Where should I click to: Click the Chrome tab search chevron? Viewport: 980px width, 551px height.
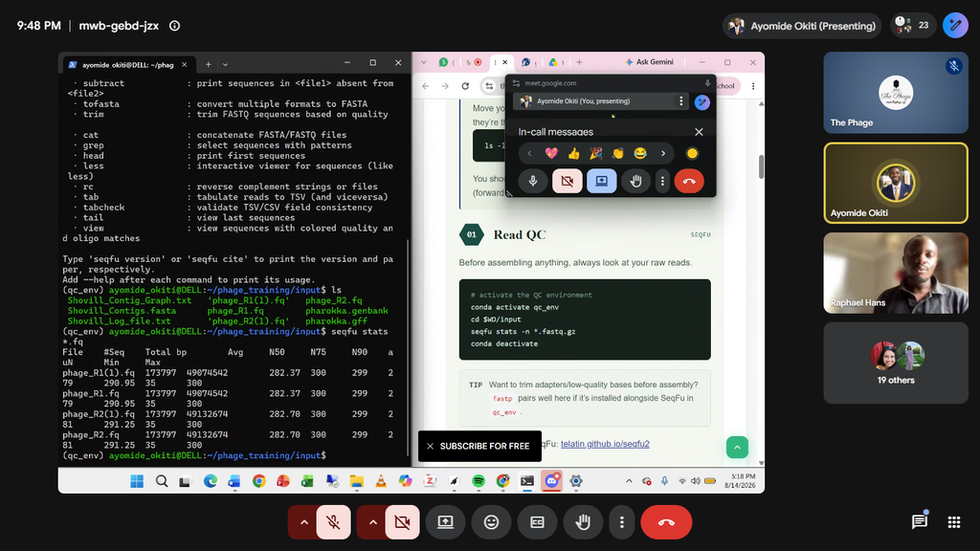[424, 62]
